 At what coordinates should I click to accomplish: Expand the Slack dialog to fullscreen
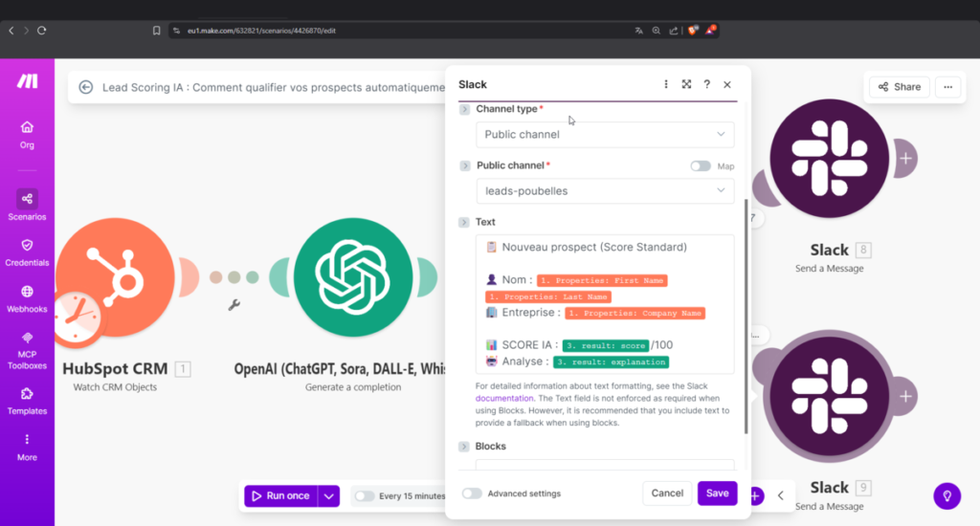(x=686, y=84)
